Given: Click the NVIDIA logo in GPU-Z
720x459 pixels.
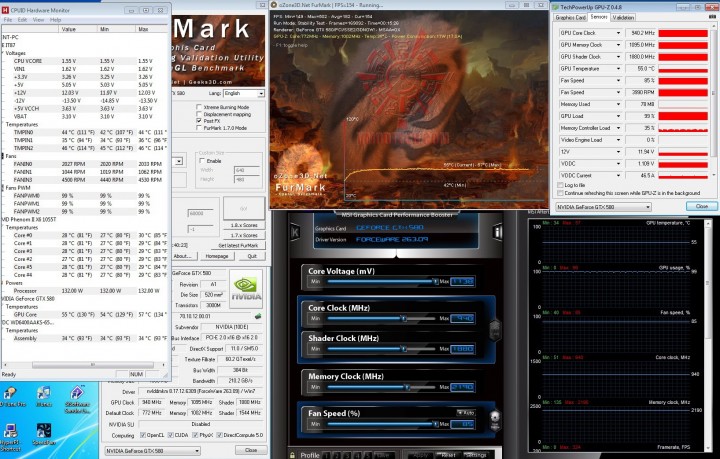Looking at the screenshot, I should [x=246, y=291].
